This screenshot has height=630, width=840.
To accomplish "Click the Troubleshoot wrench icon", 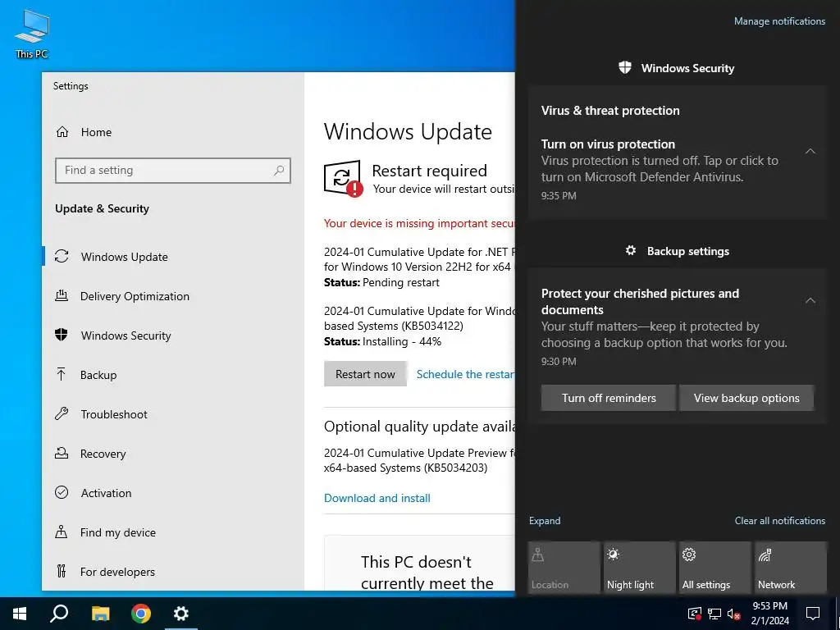I will click(x=62, y=413).
